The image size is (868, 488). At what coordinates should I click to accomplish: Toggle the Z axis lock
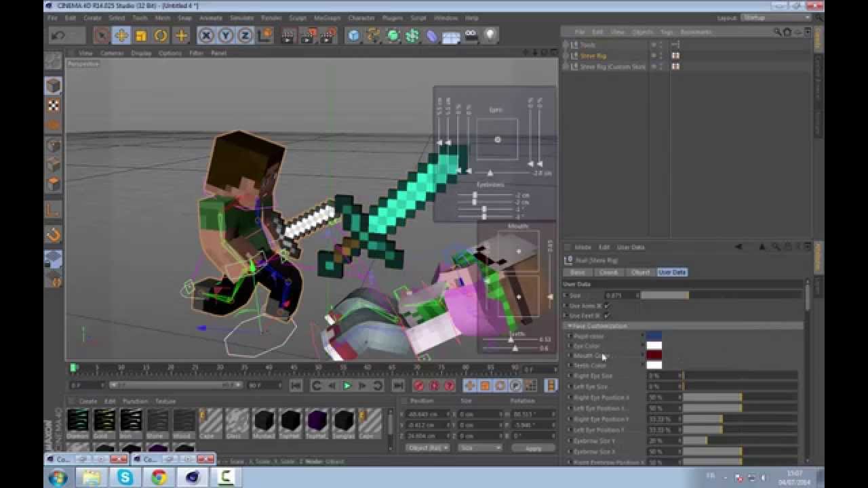click(245, 35)
